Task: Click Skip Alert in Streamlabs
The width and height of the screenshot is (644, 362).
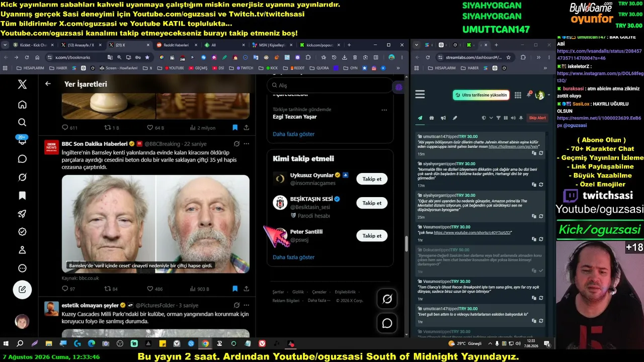Action: 537,118
